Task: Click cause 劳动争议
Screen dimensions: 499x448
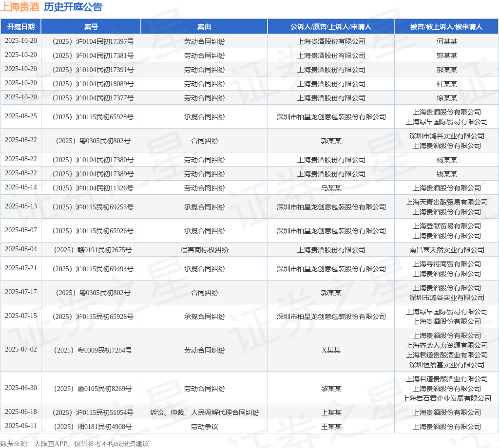Action: [204, 427]
